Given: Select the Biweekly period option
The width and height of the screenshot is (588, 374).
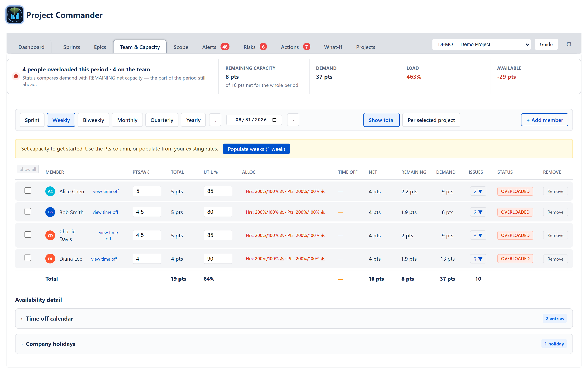Looking at the screenshot, I should 94,120.
